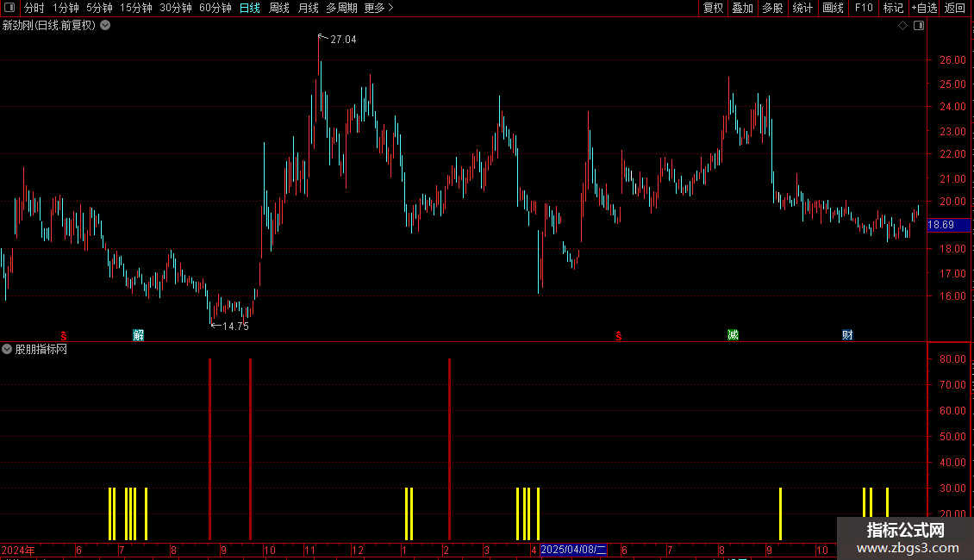Viewport: 974px width, 560px height.
Task: Open the 统计 statistics tool
Action: [x=802, y=8]
